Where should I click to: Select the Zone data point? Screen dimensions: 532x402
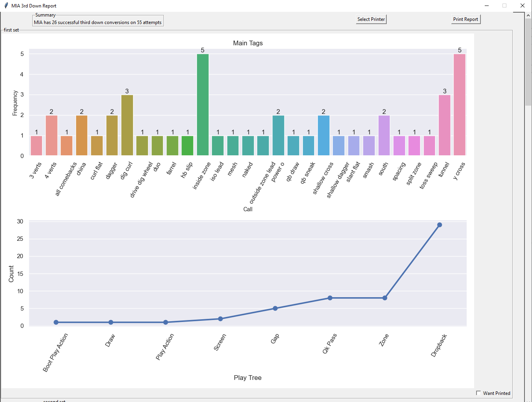(384, 298)
